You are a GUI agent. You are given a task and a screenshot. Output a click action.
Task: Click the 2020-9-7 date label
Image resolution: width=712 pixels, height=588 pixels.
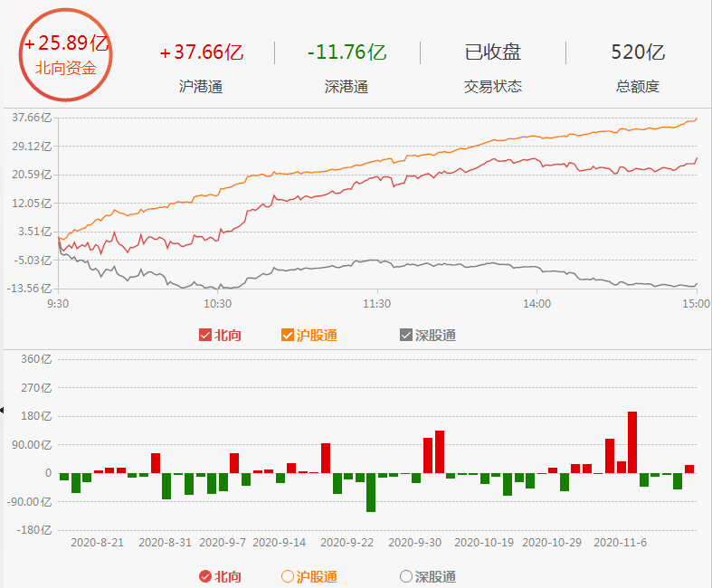pos(223,542)
